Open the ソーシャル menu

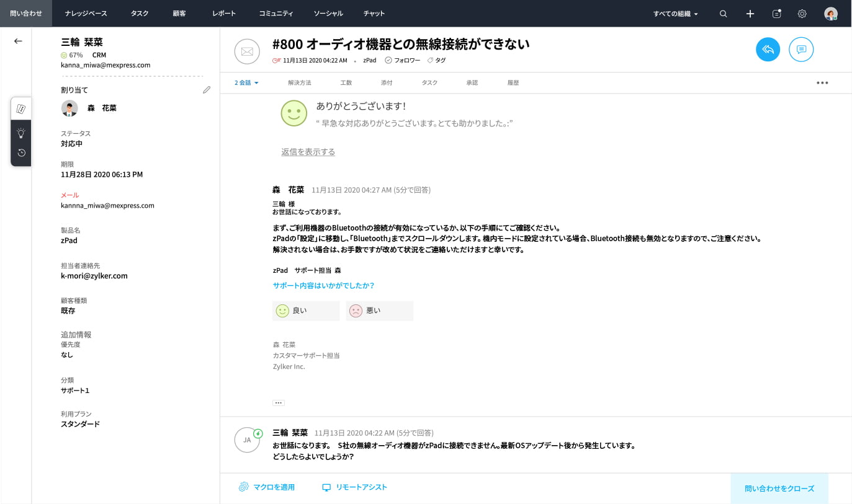[328, 13]
